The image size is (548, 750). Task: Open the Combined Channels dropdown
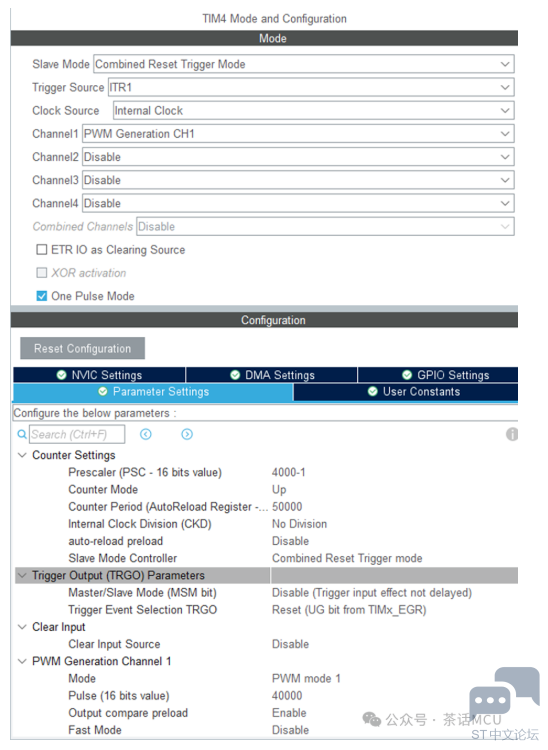tap(326, 227)
